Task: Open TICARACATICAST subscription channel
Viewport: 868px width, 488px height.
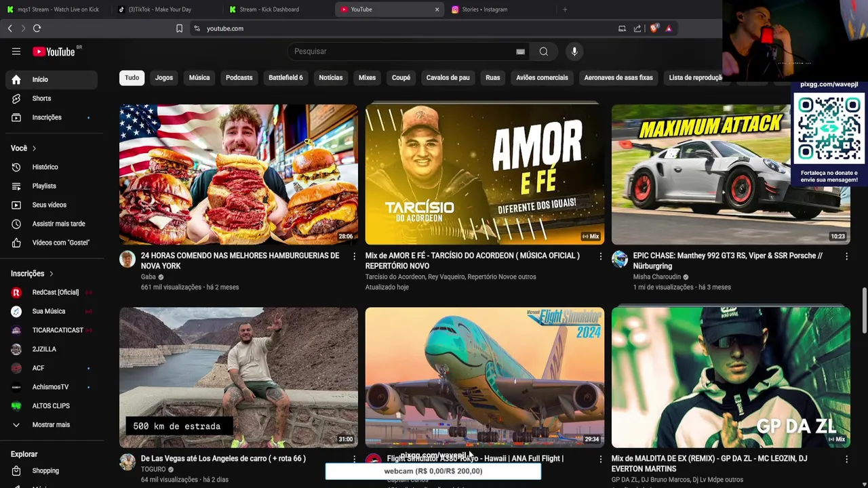Action: click(x=52, y=330)
